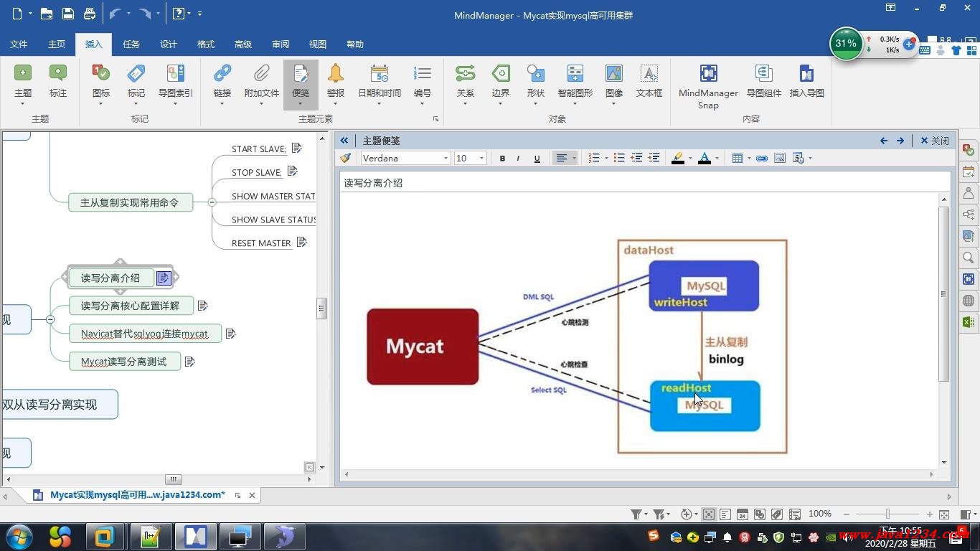Decrease indent in notes toolbar

(636, 158)
